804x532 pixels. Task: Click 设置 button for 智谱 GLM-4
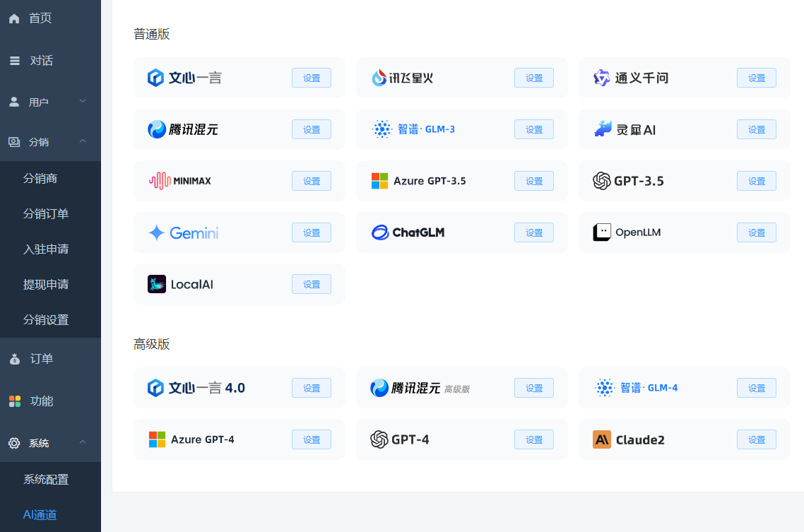[x=757, y=388]
